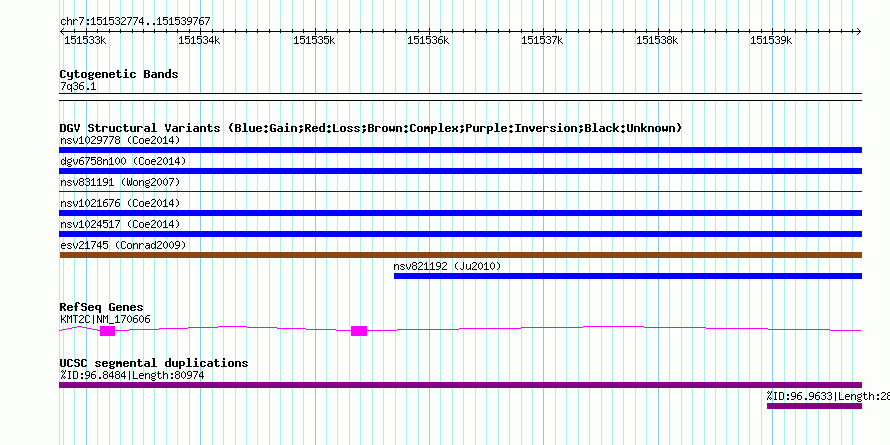Screen dimensions: 890x445
Task: Open variant label nsv1024517 (Coe2014)
Action: point(120,224)
